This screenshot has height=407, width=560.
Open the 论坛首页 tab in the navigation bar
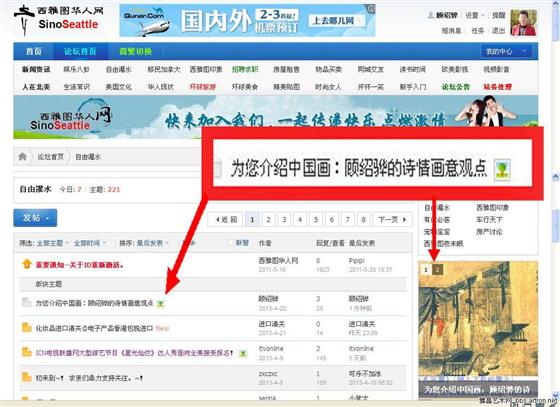point(80,52)
